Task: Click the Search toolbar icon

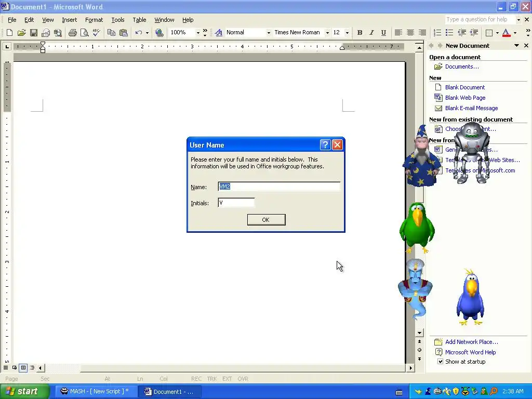Action: (x=58, y=33)
